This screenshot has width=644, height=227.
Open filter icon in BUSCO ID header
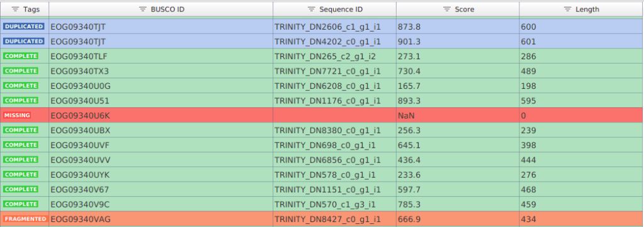143,9
